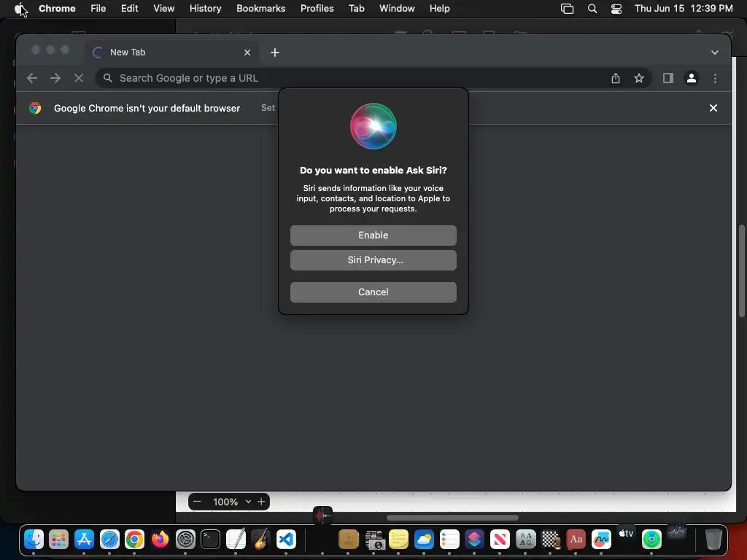Open Weather from the Dock
Viewport: 747px width, 560px height.
coord(424,540)
